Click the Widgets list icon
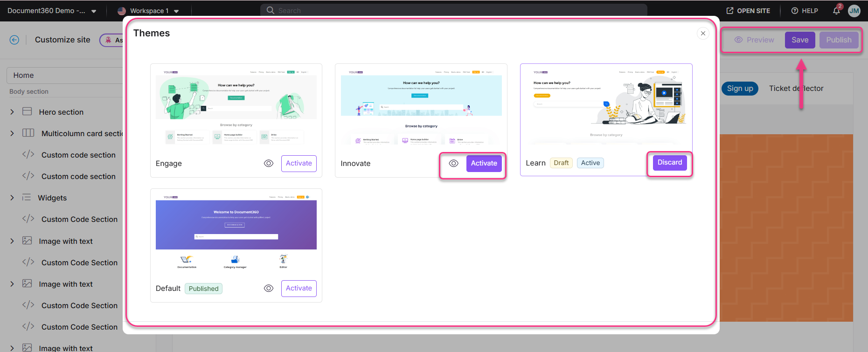 click(27, 197)
